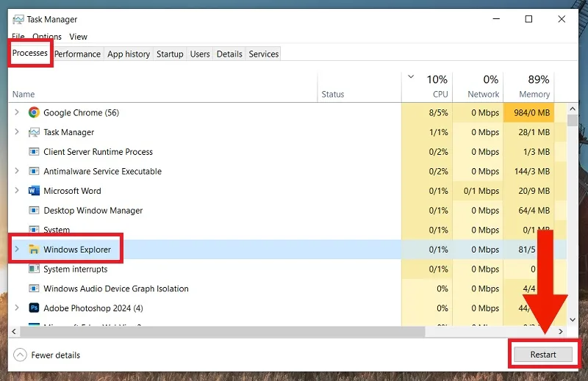Click the 0/1 Mbps network cell for Word
This screenshot has height=381, width=588.
478,191
